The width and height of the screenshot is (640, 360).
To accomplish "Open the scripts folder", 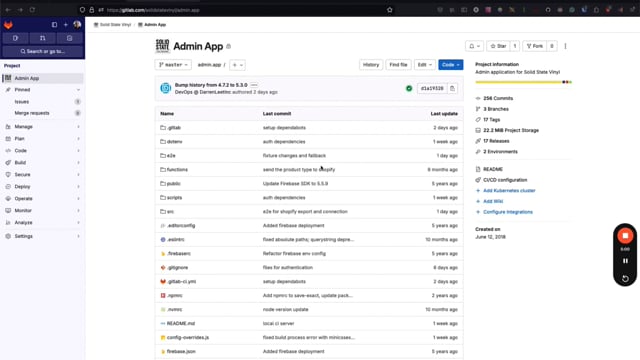I will click(174, 198).
